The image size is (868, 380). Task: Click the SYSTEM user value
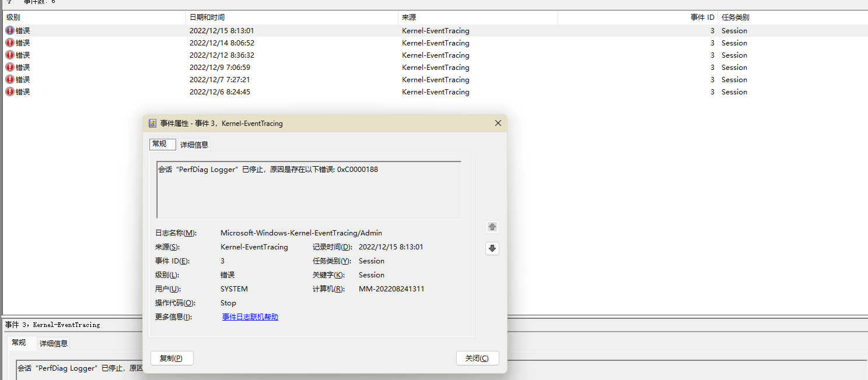coord(234,288)
